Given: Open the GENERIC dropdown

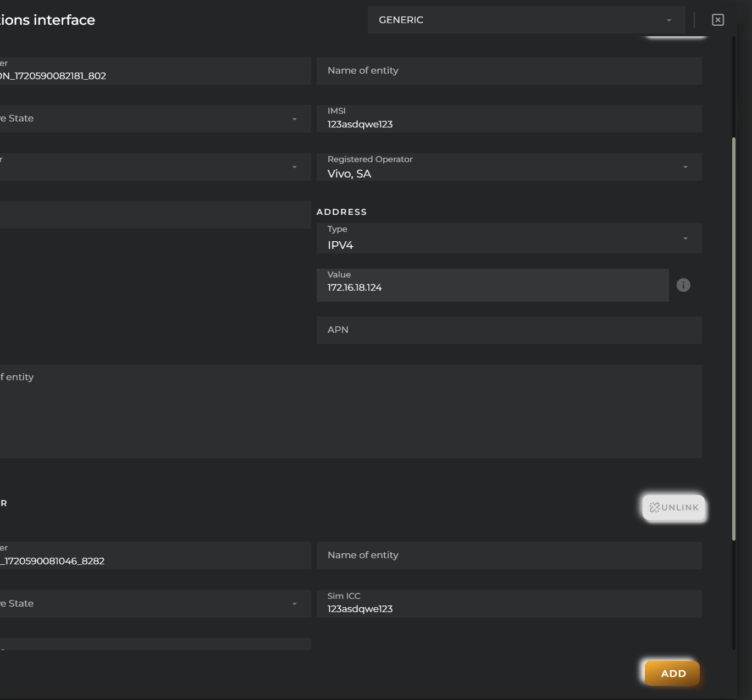Looking at the screenshot, I should [526, 20].
